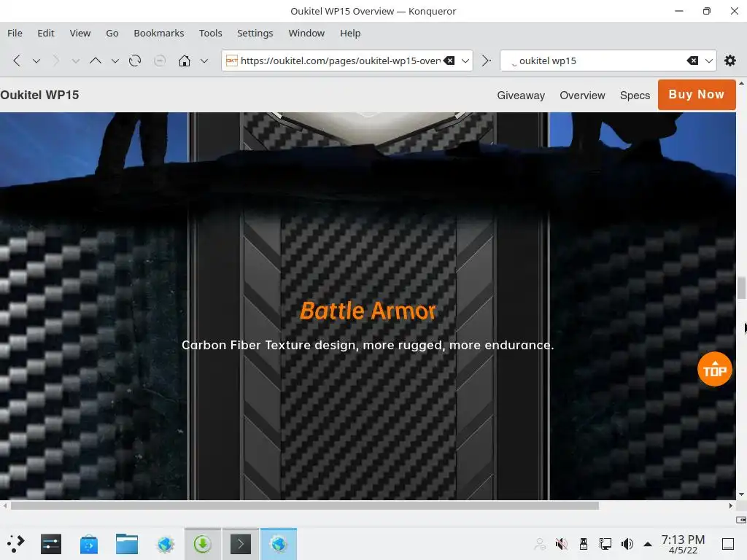Open the network connections tray icon

tap(605, 544)
